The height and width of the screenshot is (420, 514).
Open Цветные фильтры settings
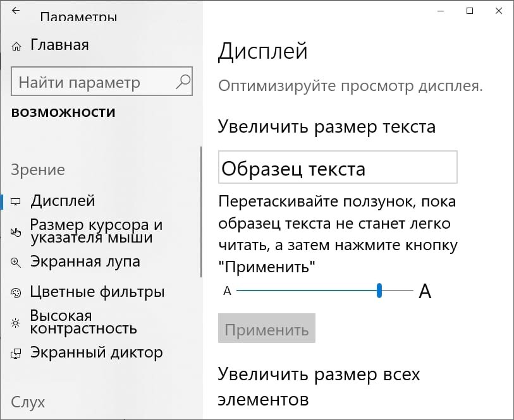point(97,292)
